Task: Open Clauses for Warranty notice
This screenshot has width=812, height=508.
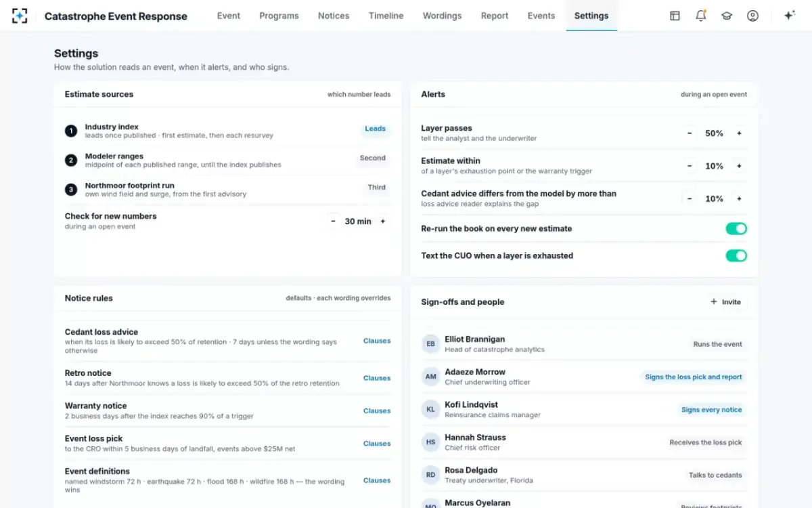Action: pyautogui.click(x=377, y=410)
